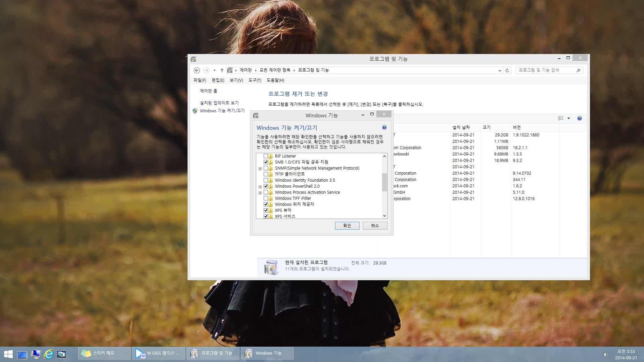Click the 취소 button
Image resolution: width=644 pixels, height=362 pixels.
pyautogui.click(x=375, y=226)
